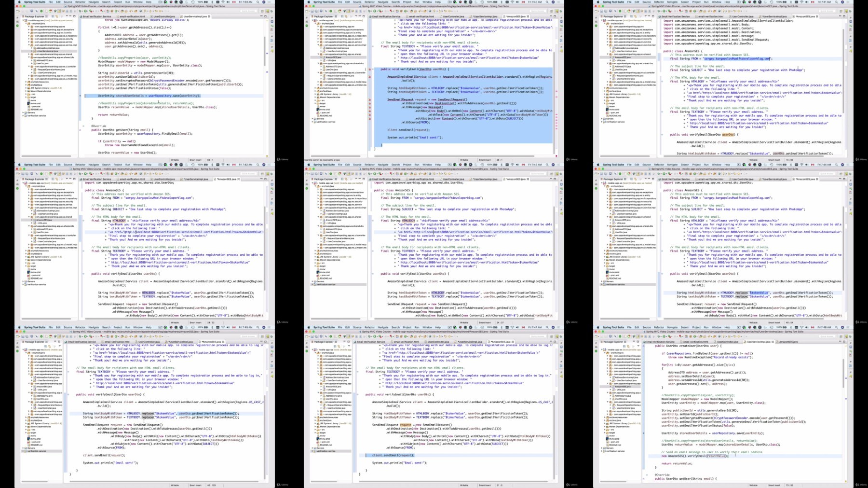Viewport: 868px width, 488px height.
Task: Open Search menu in the 7:43 AM window
Action: pos(396,165)
